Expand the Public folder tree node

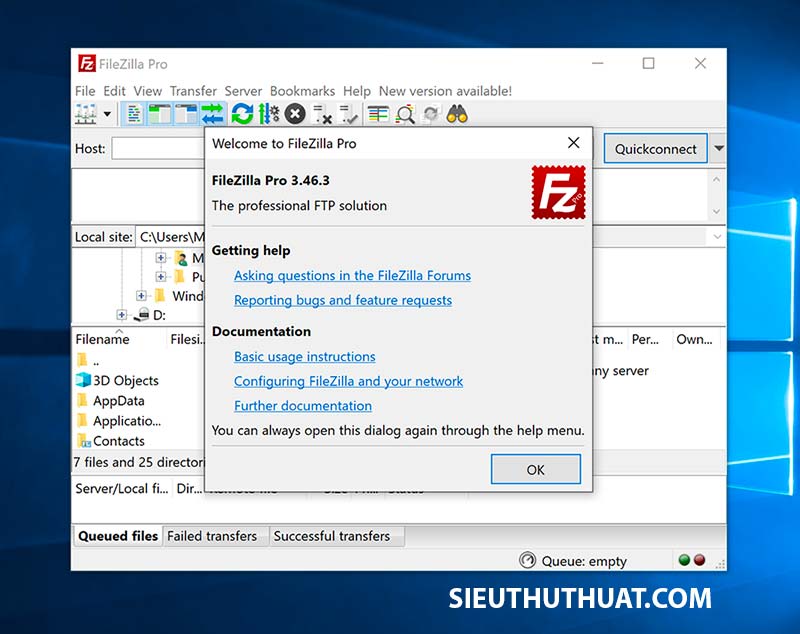[x=160, y=276]
